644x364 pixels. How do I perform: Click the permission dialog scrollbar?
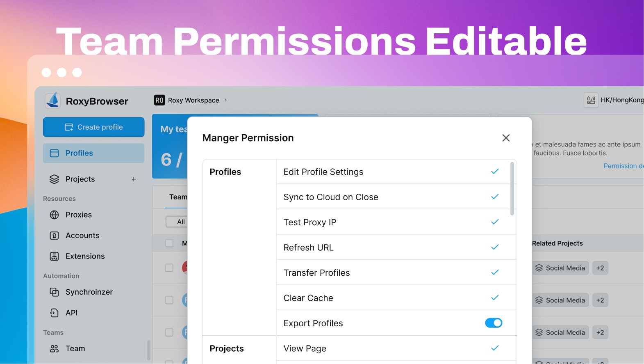click(x=512, y=189)
